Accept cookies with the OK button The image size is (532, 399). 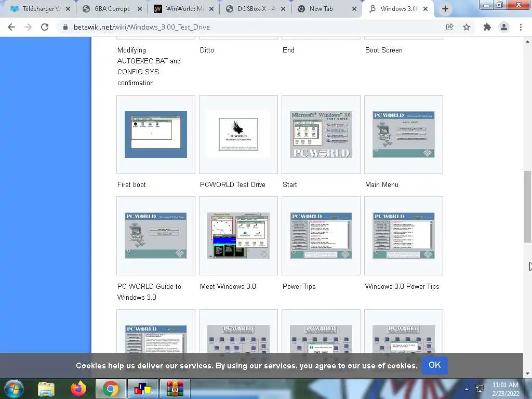point(435,365)
